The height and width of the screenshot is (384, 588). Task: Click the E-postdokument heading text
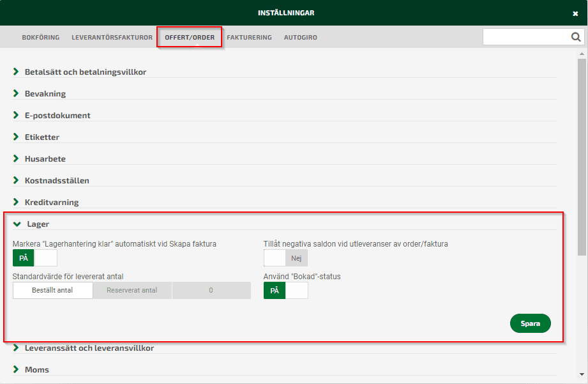(57, 115)
